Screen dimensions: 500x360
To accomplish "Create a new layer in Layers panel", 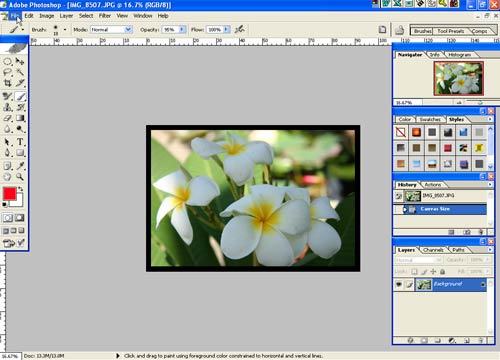I will click(467, 340).
